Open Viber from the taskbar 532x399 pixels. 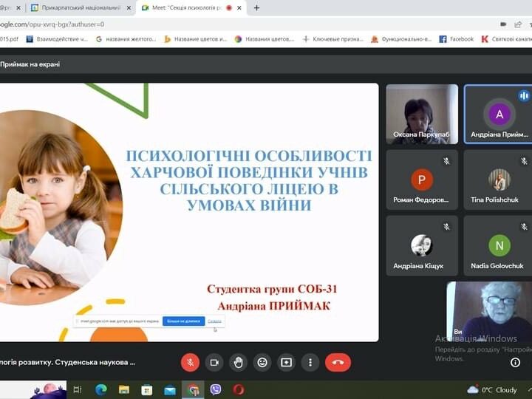[x=216, y=389]
